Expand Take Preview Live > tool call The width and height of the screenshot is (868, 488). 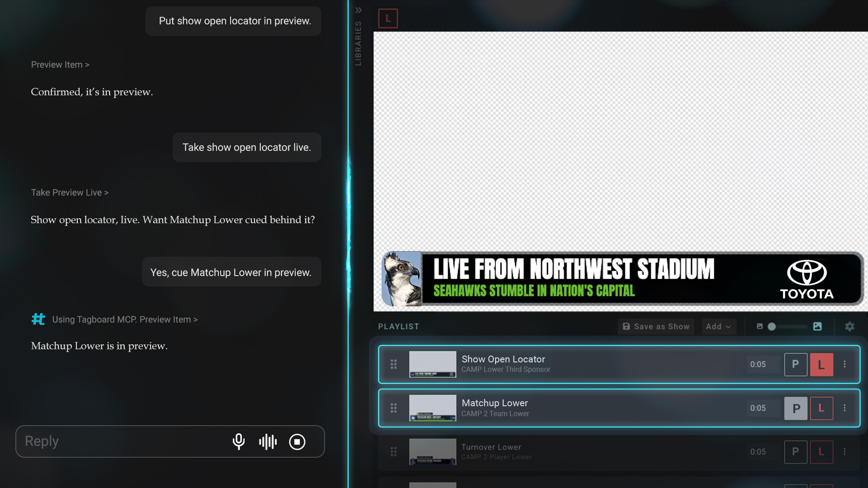point(70,192)
